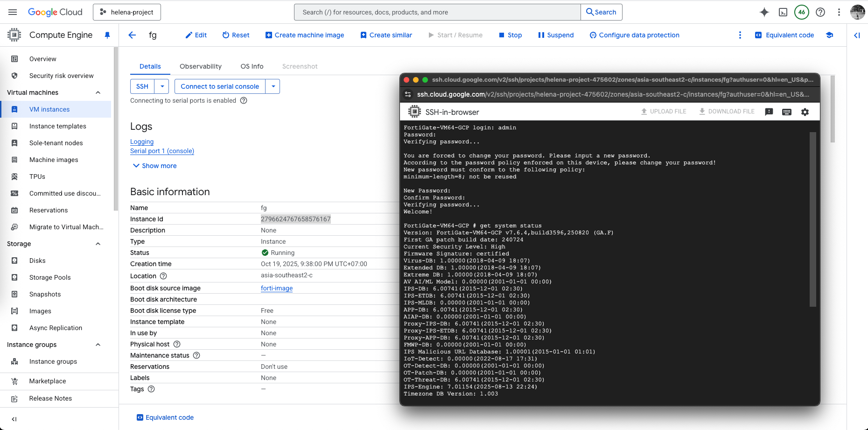Switch to the Observability tab

click(x=201, y=66)
